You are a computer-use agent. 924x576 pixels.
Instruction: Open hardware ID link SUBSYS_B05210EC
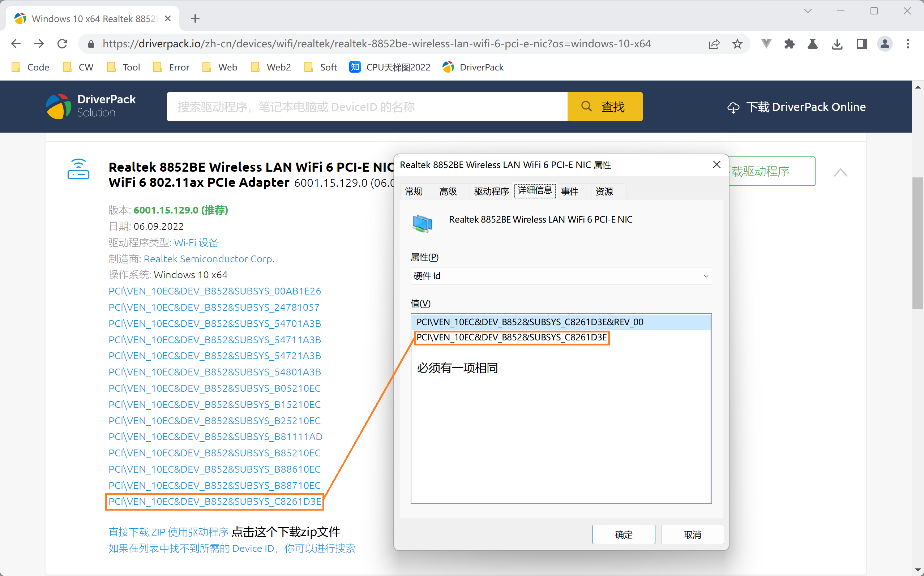click(x=214, y=388)
